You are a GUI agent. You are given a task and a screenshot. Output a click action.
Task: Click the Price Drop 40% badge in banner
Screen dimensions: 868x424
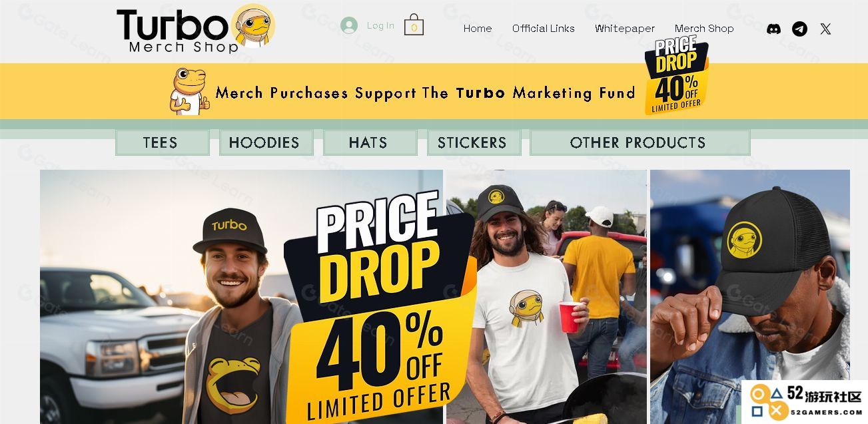676,76
